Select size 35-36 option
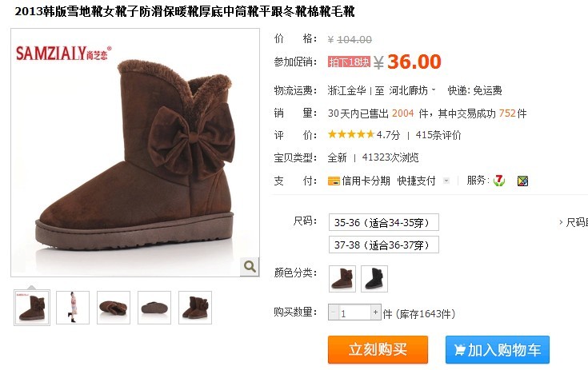This screenshot has width=588, height=370. pos(384,222)
